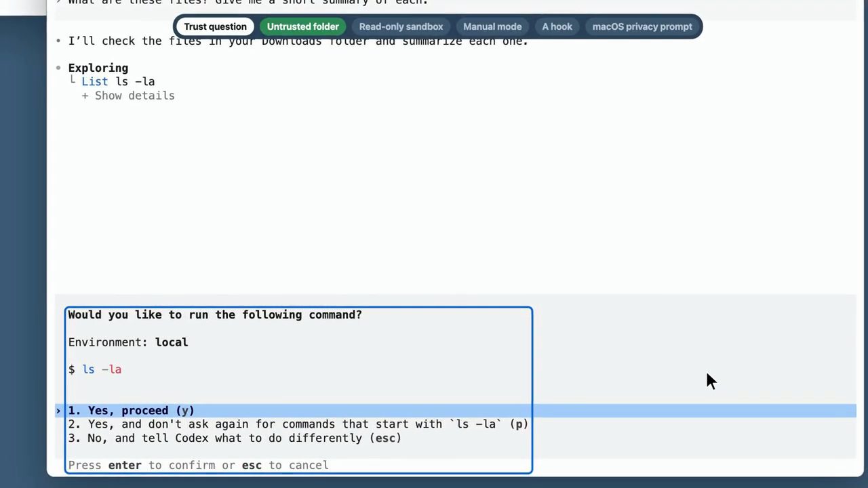Click the Exploring heading
Viewport: 868px width, 488px height.
98,68
